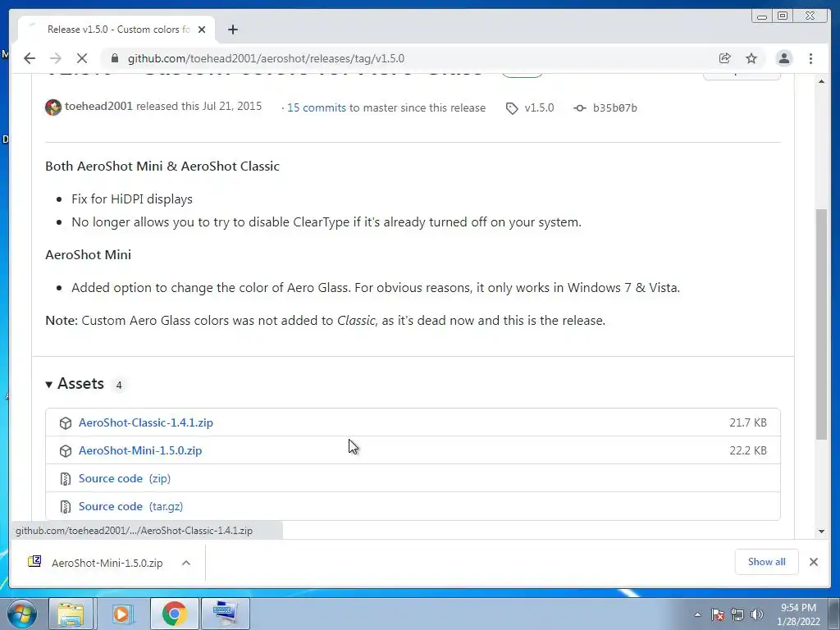The width and height of the screenshot is (840, 630).
Task: Close the Release v1.5.0 tab
Action: (x=202, y=30)
